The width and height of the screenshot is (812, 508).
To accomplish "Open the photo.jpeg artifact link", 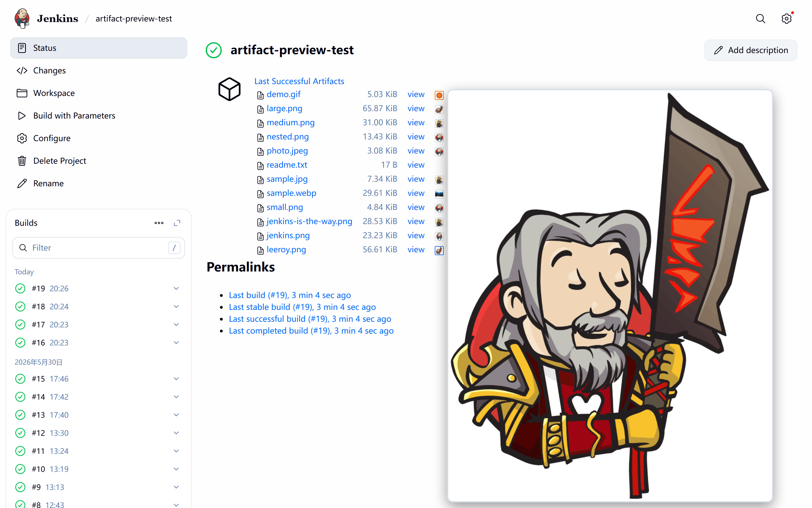I will (287, 151).
